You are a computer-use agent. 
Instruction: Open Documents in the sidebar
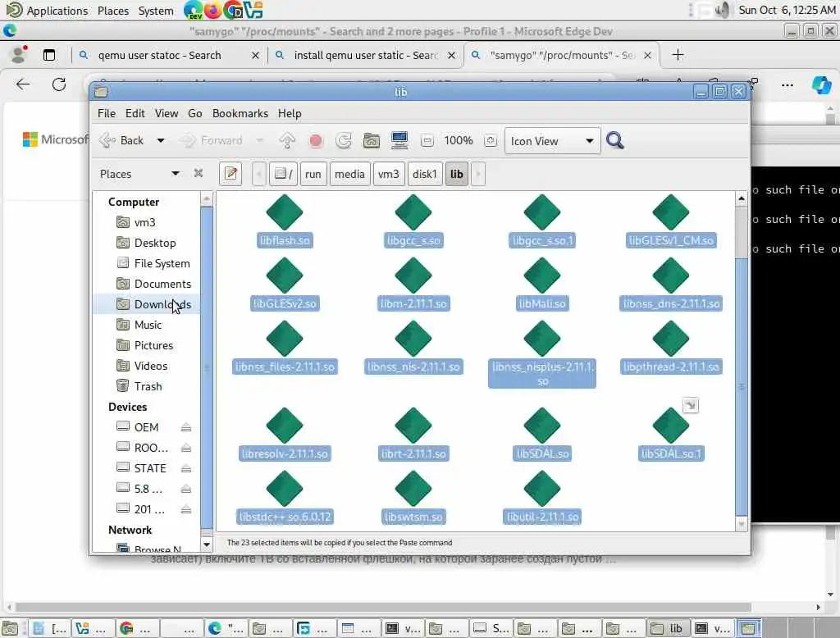click(x=162, y=284)
